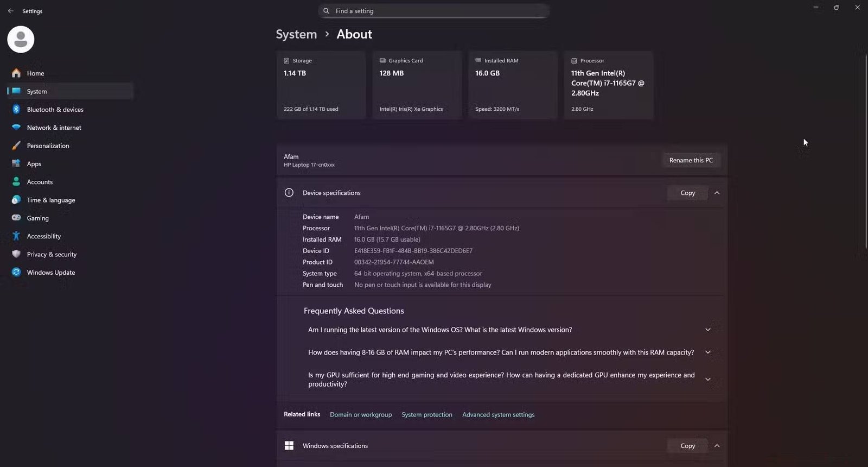Expand the latest Windows version question
The width and height of the screenshot is (868, 467).
tap(707, 330)
